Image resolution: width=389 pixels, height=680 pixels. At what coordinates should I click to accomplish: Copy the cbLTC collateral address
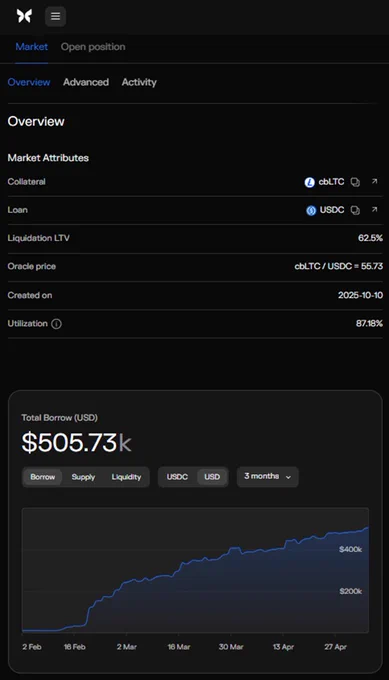[355, 182]
